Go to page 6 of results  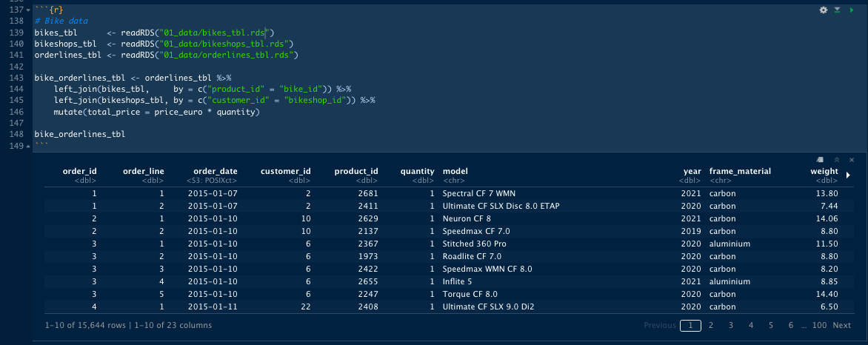tap(791, 326)
